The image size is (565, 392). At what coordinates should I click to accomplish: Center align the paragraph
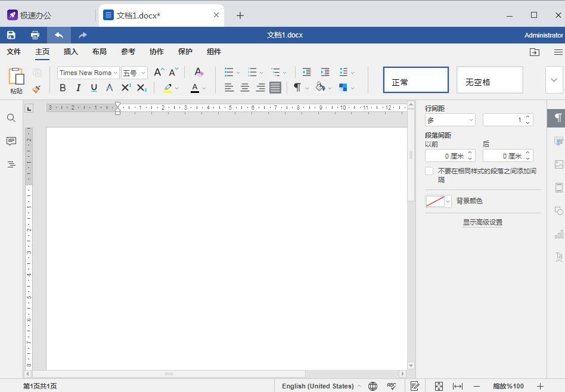click(245, 88)
